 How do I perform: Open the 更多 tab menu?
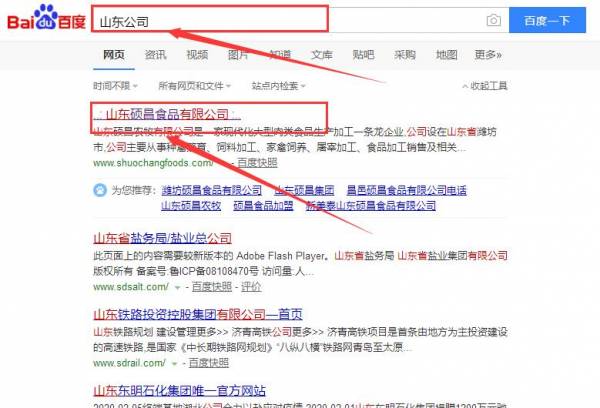[x=488, y=55]
